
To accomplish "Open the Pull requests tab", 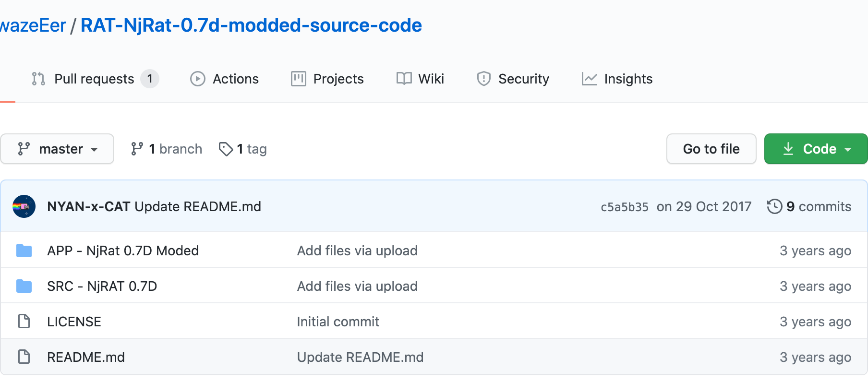I will click(x=95, y=79).
